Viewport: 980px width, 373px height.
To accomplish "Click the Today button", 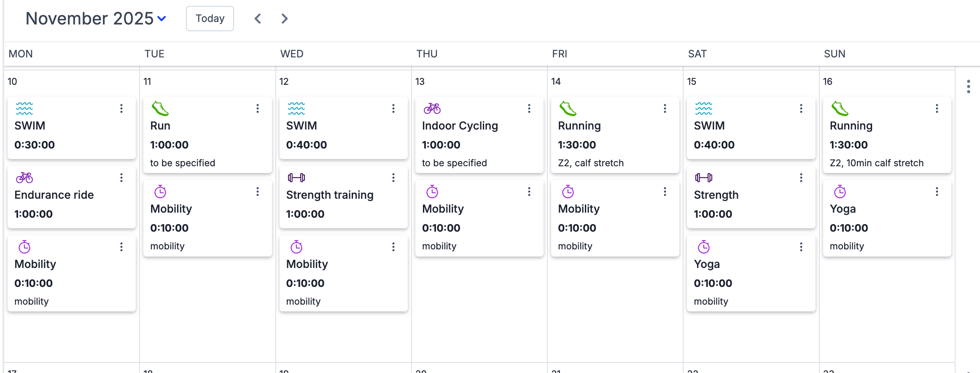I will pos(210,19).
